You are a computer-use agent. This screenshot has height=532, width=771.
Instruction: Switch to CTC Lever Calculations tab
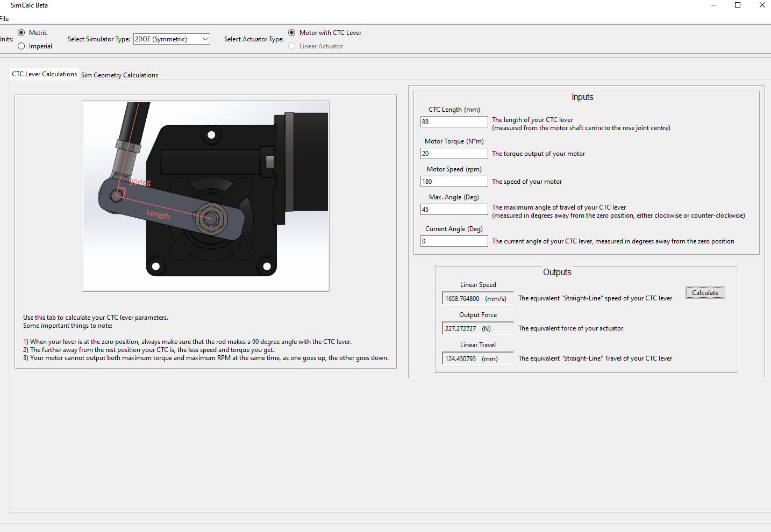44,74
